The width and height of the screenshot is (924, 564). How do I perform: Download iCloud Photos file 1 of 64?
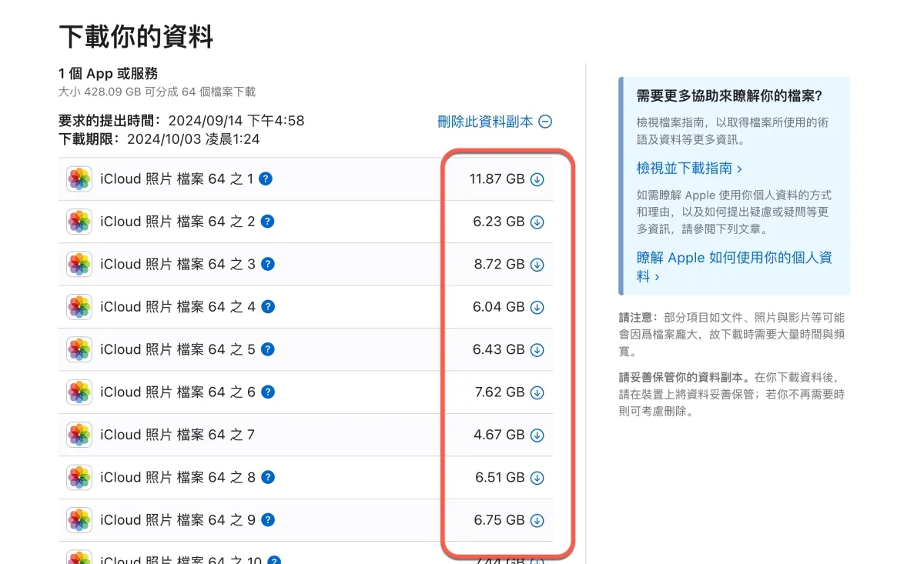pos(537,179)
